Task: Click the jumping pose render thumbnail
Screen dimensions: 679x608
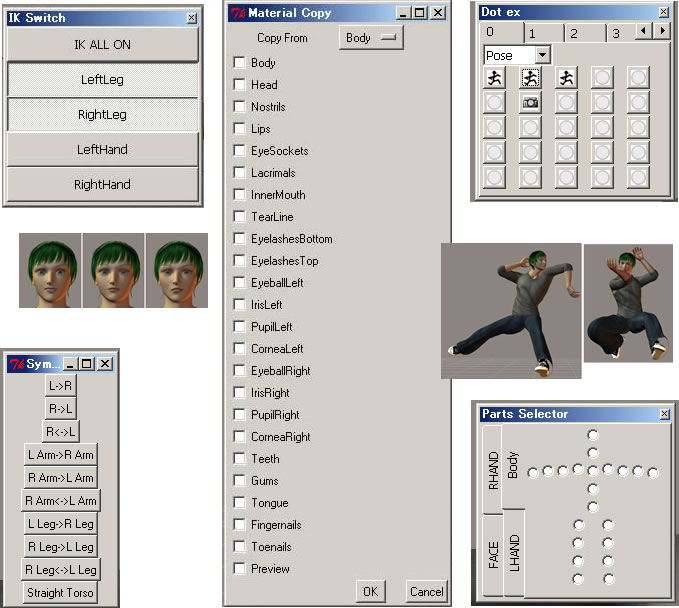Action: click(x=628, y=303)
